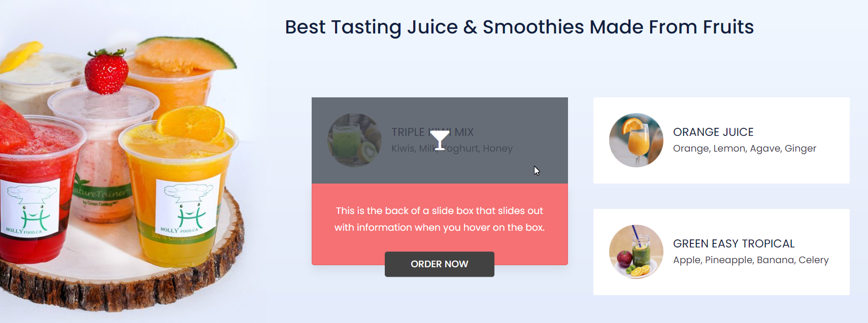Select the Green Easy Tropical round image
Screen dimensions: 868x323
click(x=636, y=252)
